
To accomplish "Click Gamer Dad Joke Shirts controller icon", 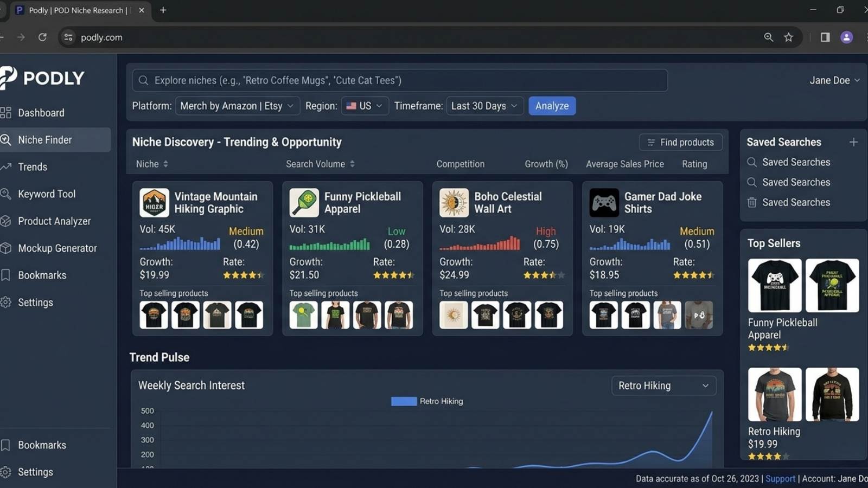I will [604, 203].
